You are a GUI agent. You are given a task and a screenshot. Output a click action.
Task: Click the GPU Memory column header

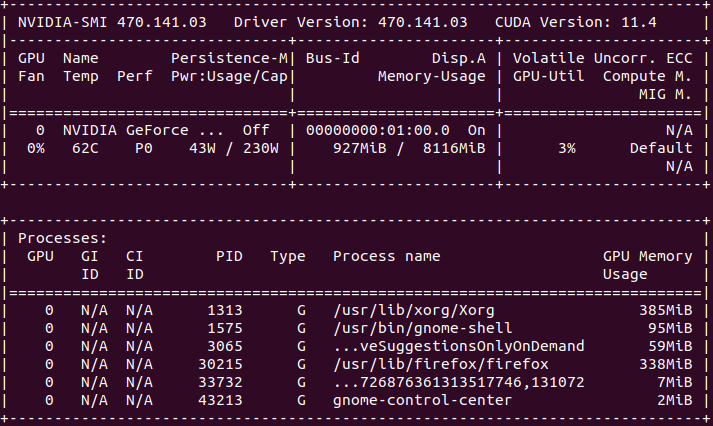648,256
